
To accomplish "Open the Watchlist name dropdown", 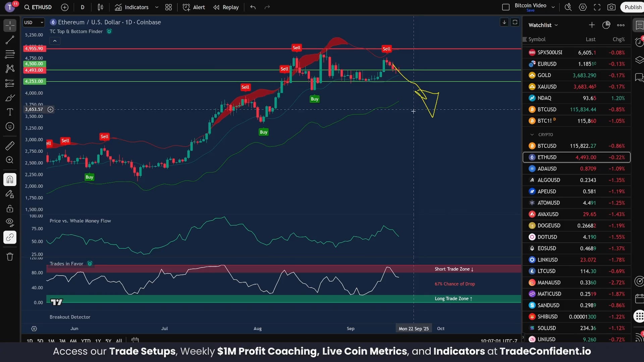I will (x=556, y=25).
